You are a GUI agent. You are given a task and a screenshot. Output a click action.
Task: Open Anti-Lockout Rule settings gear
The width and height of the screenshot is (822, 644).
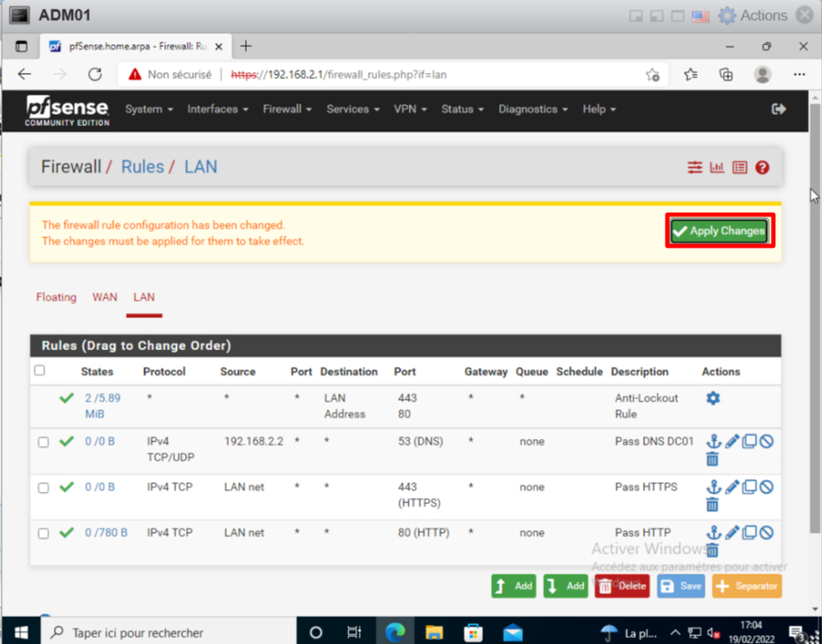pyautogui.click(x=713, y=398)
